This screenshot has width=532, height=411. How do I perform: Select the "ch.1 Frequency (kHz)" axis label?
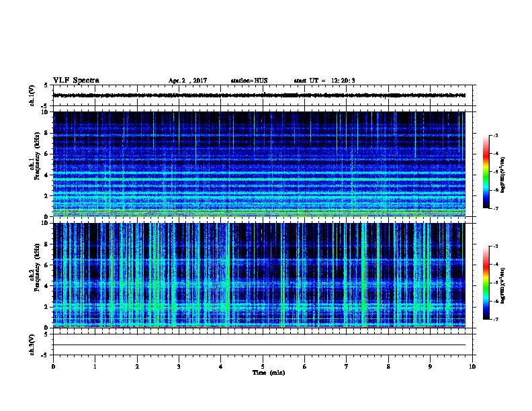point(34,156)
